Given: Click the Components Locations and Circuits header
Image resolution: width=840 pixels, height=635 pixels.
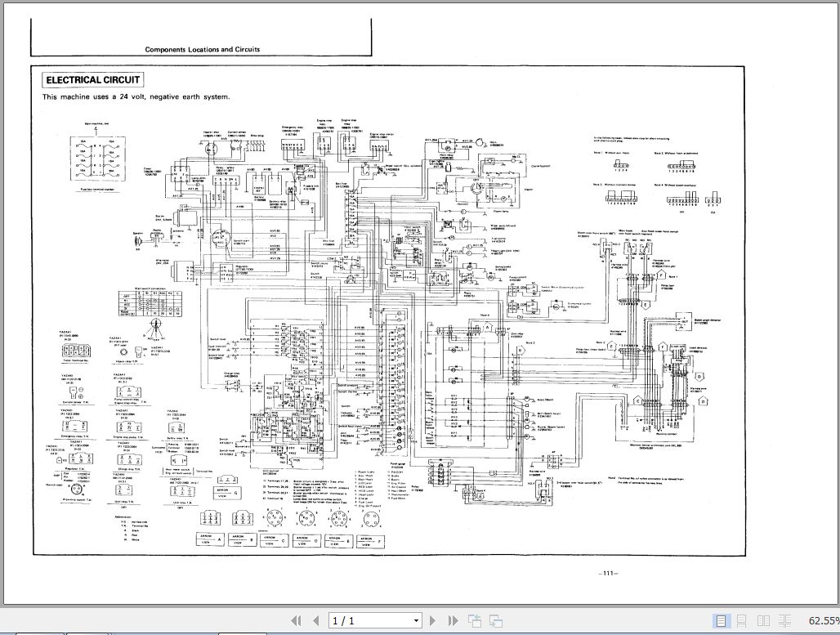Looking at the screenshot, I should [x=203, y=49].
